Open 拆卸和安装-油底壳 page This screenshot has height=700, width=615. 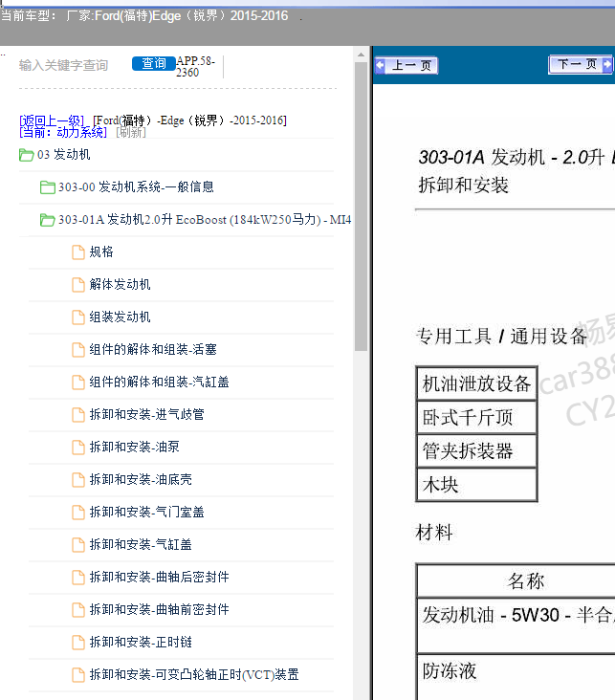(x=141, y=479)
